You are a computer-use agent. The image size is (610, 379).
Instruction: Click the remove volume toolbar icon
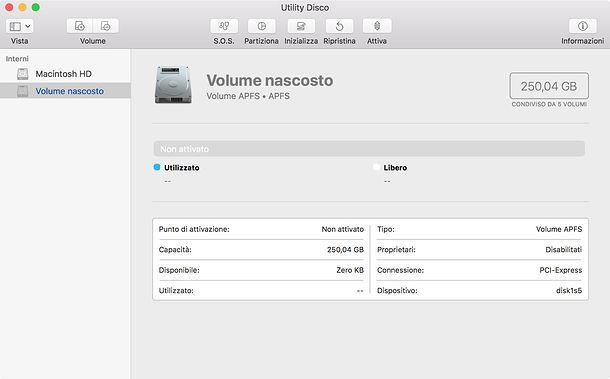(x=105, y=26)
